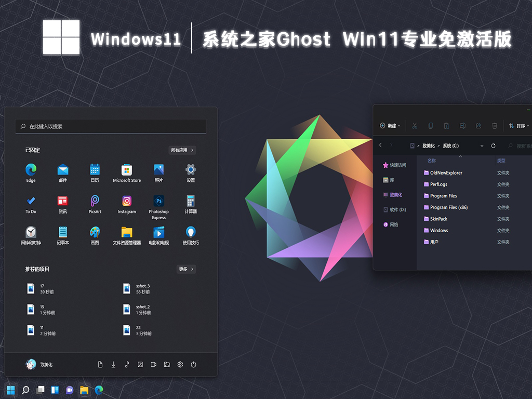
Task: Open Microsoft Store from Start menu
Action: coord(127,173)
